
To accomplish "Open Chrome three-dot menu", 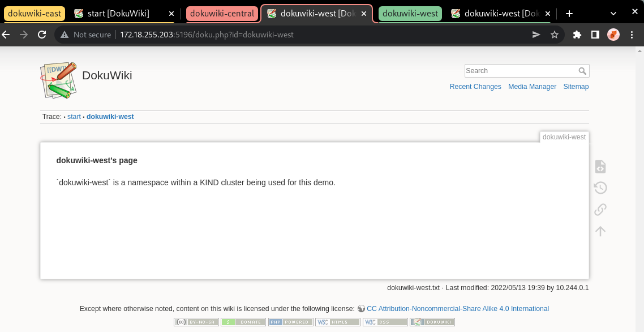I will pos(632,35).
